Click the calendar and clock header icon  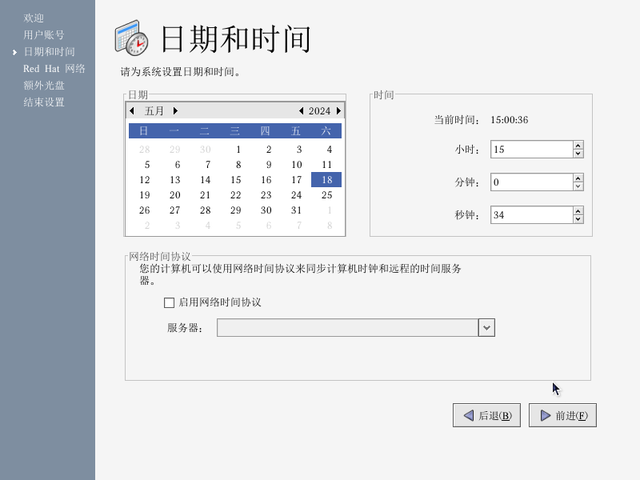(x=131, y=38)
